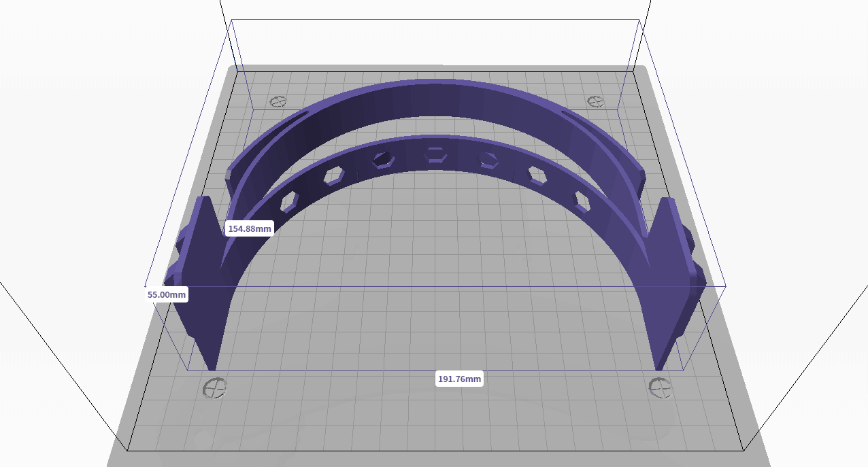
Task: Click the back-right crosshair marker on bed
Action: coord(595,101)
